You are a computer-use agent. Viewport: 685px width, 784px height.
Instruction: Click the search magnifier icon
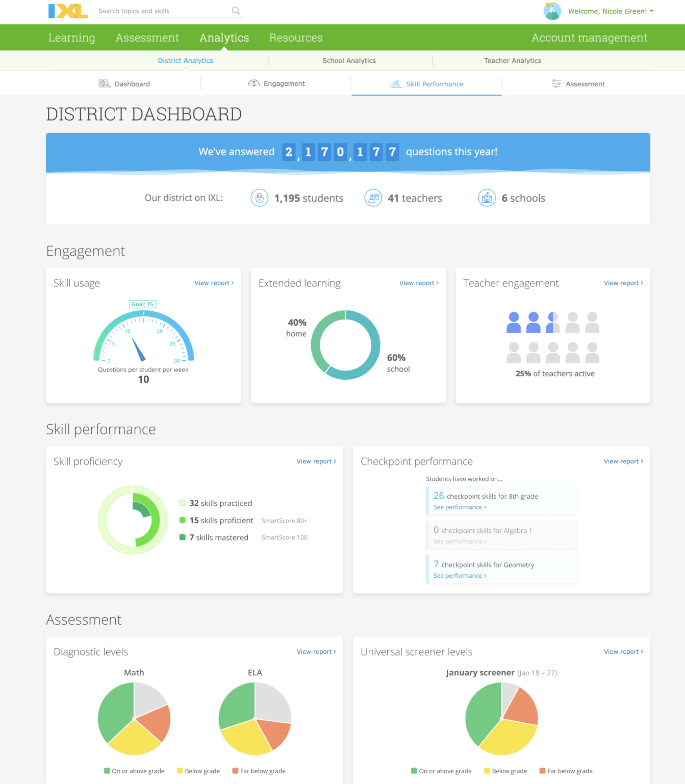236,10
